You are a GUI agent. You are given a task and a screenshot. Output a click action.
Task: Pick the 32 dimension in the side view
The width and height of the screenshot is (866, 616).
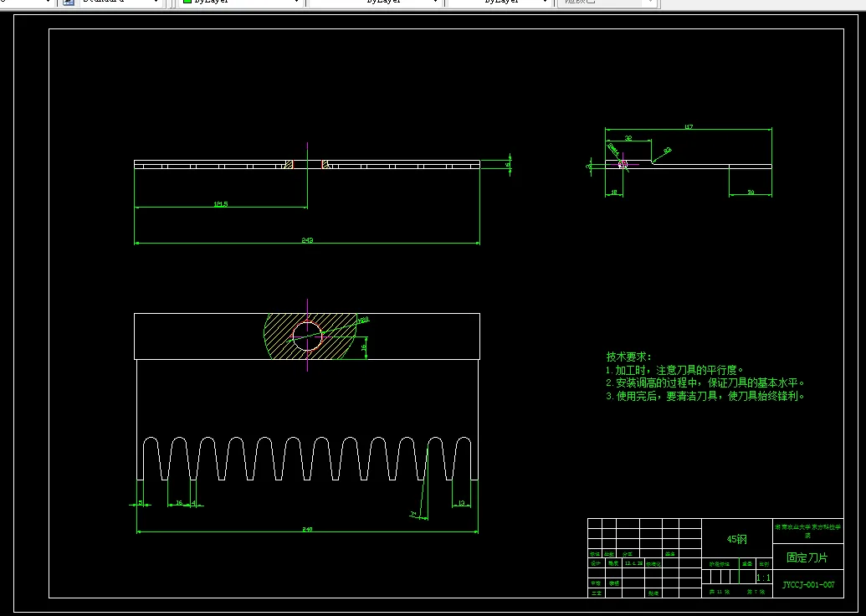point(628,137)
